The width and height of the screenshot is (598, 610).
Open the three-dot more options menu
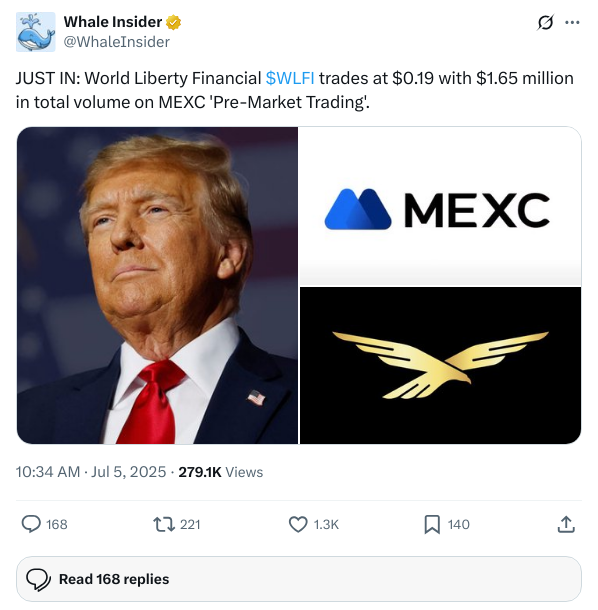pos(572,23)
